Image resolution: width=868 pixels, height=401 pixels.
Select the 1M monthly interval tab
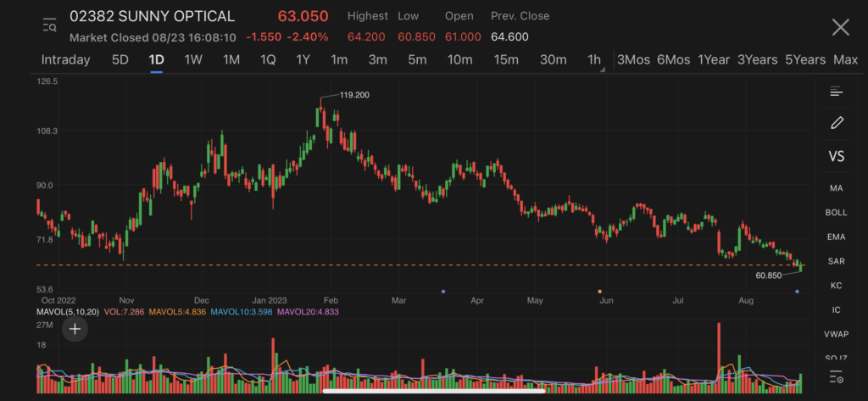(x=231, y=60)
